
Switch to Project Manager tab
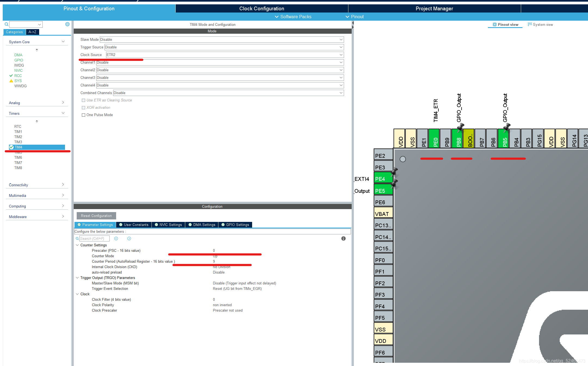point(434,8)
